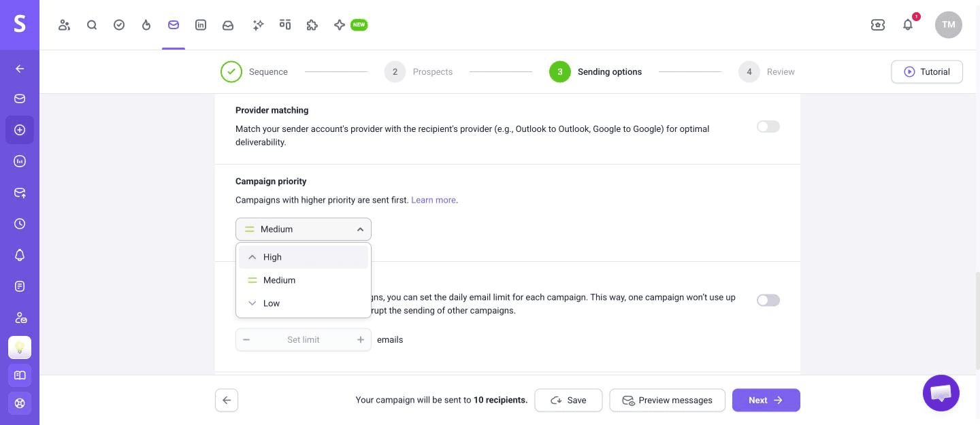
Task: Open the sidebar statistics chart icon
Action: [x=20, y=162]
